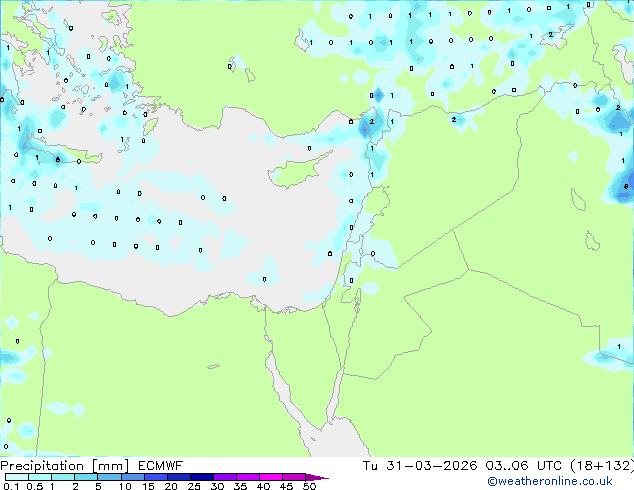
Task: Click the '0.5' legend value
Action: [34, 486]
